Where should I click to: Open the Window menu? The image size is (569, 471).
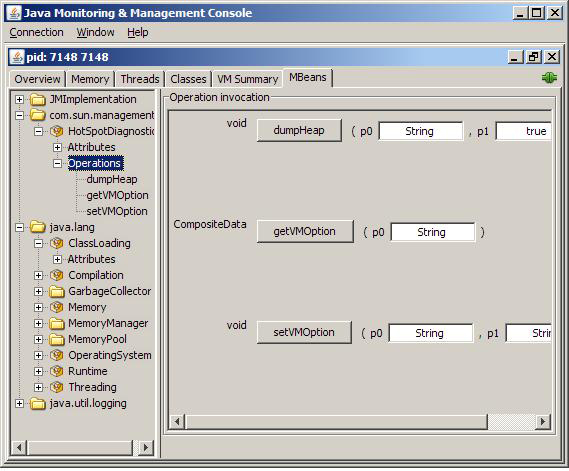click(x=95, y=32)
